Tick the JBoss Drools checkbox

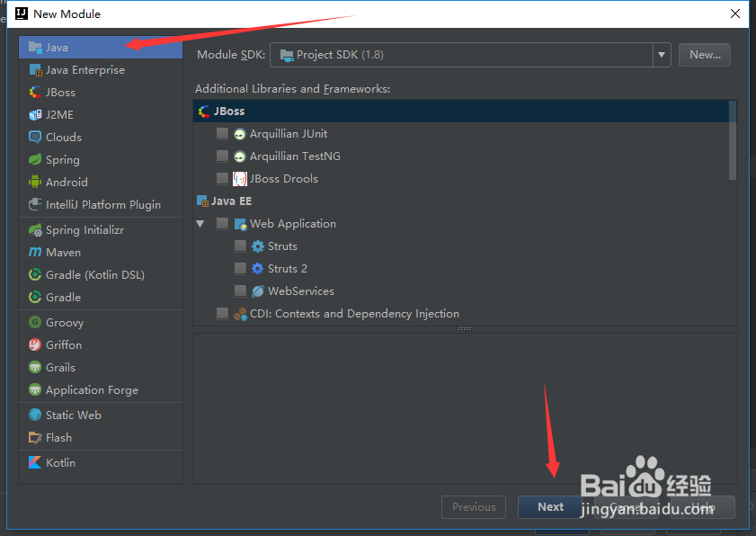pyautogui.click(x=222, y=178)
